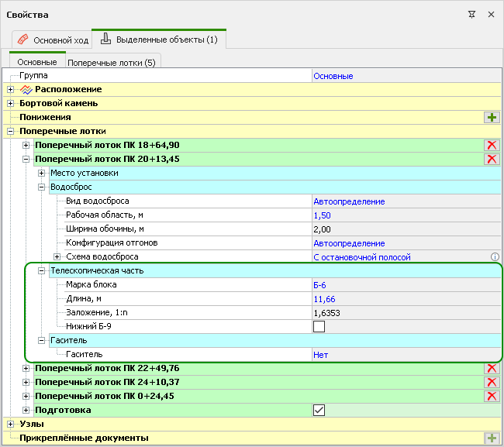This screenshot has height=447, width=504.
Task: Edit the Длина, м value field
Action: [x=403, y=299]
